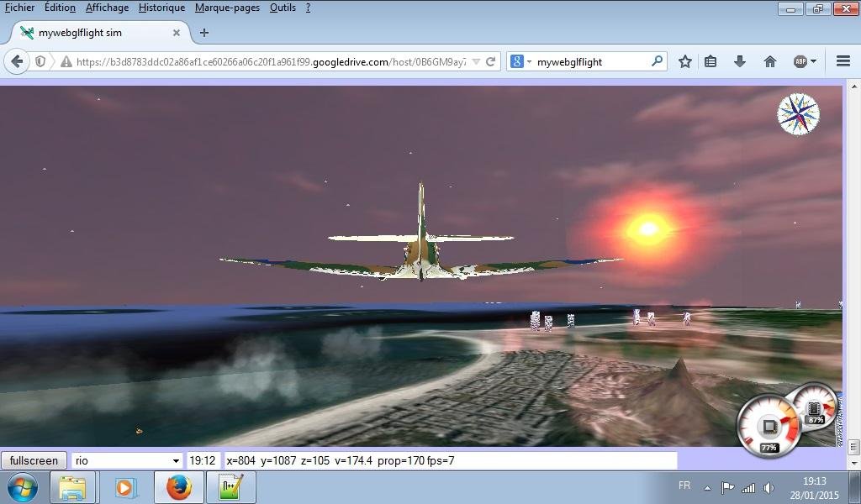Image resolution: width=861 pixels, height=504 pixels.
Task: Show hidden tray icons arrow
Action: 708,487
